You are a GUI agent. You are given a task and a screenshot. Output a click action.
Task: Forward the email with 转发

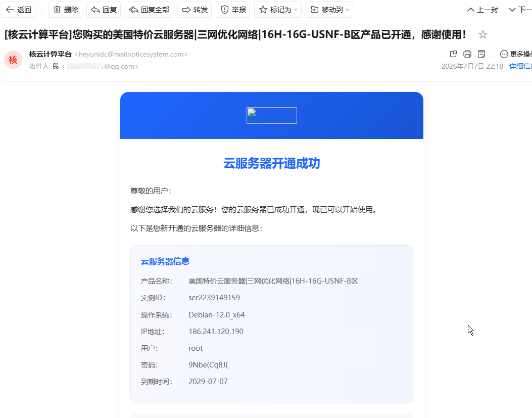[x=195, y=10]
